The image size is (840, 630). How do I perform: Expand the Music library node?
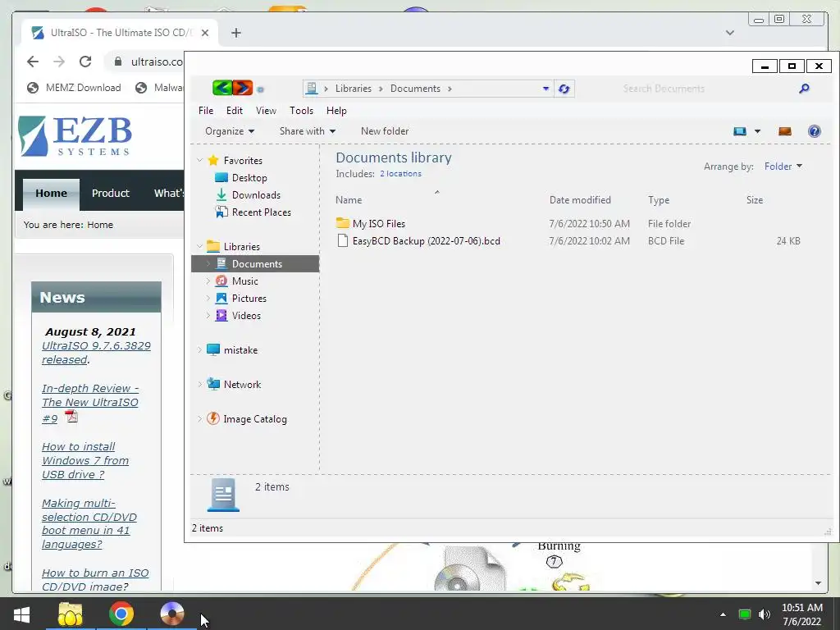pyautogui.click(x=208, y=281)
